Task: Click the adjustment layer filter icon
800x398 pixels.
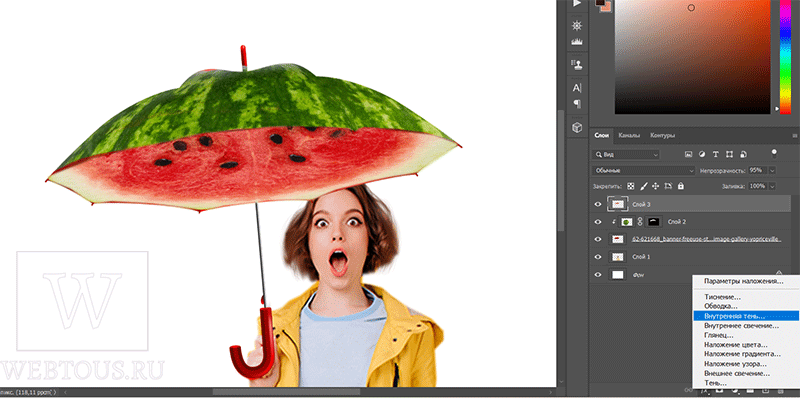Action: coord(702,154)
